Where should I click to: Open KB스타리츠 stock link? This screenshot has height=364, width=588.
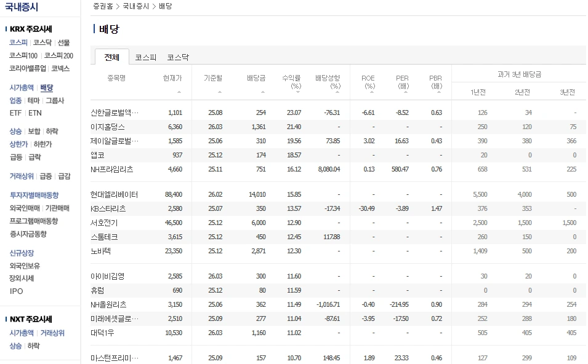pyautogui.click(x=108, y=208)
